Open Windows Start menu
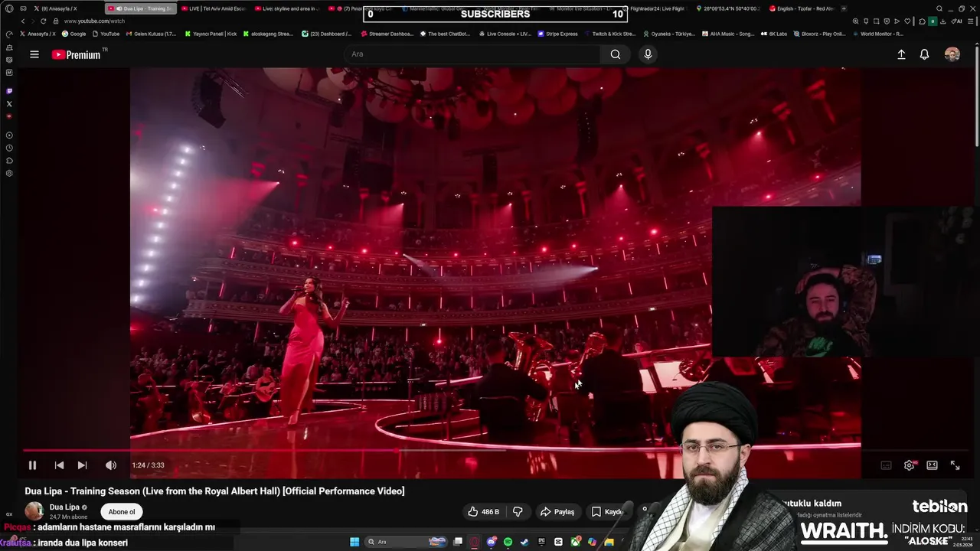This screenshot has height=551, width=980. pos(354,542)
